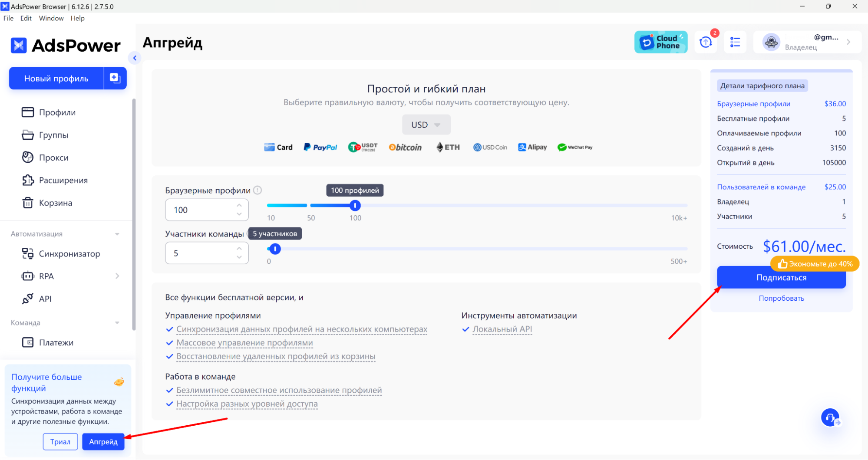Click Массовое управление профилями link
This screenshot has width=868, height=460.
click(244, 343)
